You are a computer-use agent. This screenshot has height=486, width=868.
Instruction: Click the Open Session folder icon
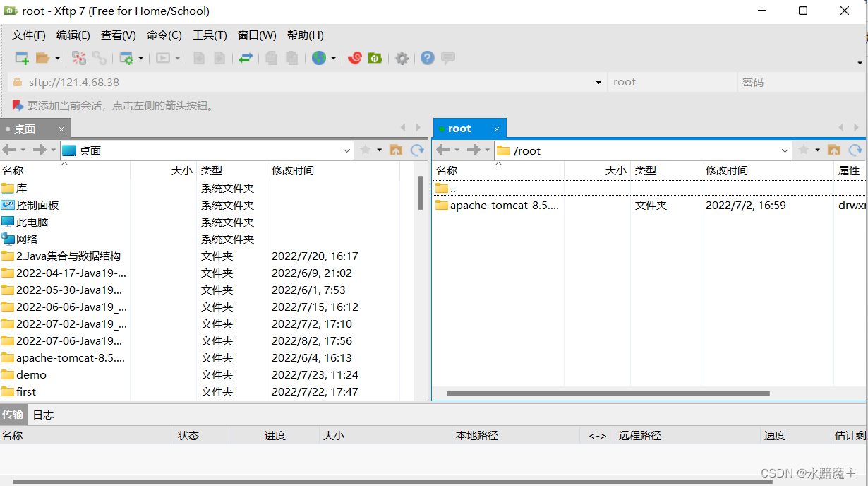(x=42, y=58)
